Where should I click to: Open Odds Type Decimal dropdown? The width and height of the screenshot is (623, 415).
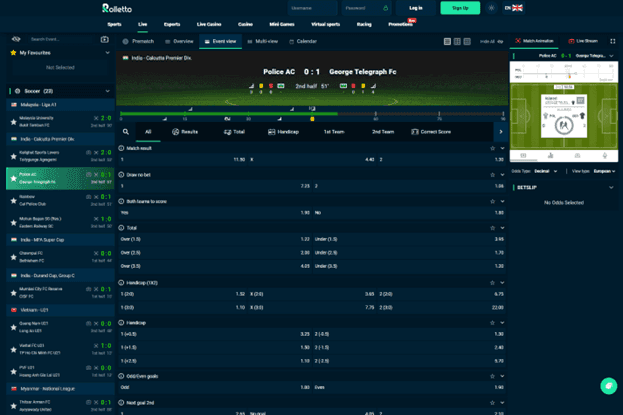[x=546, y=171]
